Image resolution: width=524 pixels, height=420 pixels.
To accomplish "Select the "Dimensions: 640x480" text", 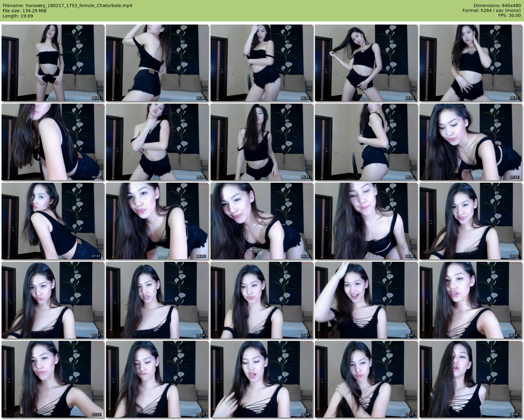I will tap(497, 6).
